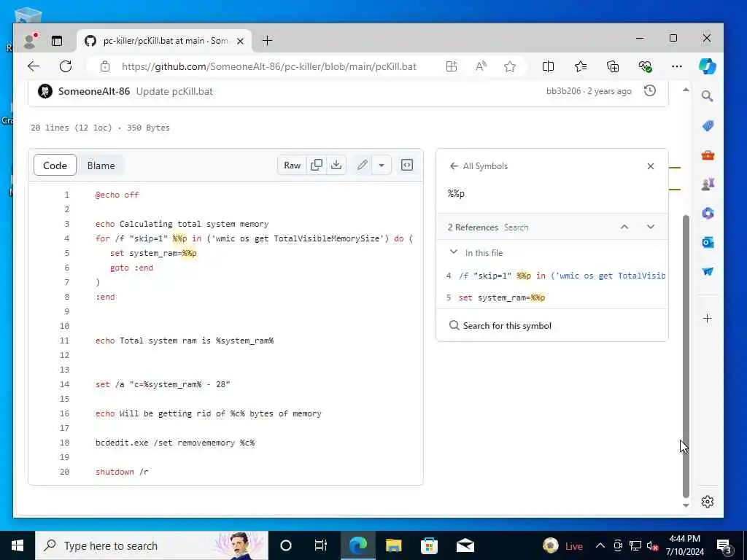Open commit bb3b206 link
Viewport: 747px width, 560px height.
point(564,91)
